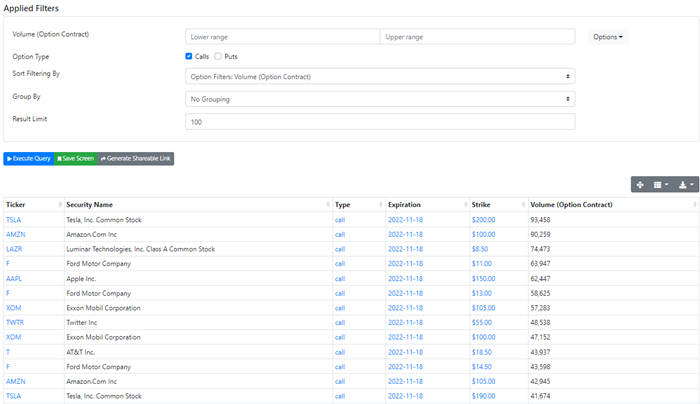Screen dimensions: 700x404
Task: Uncheck the Calls checkbox
Action: [x=189, y=56]
